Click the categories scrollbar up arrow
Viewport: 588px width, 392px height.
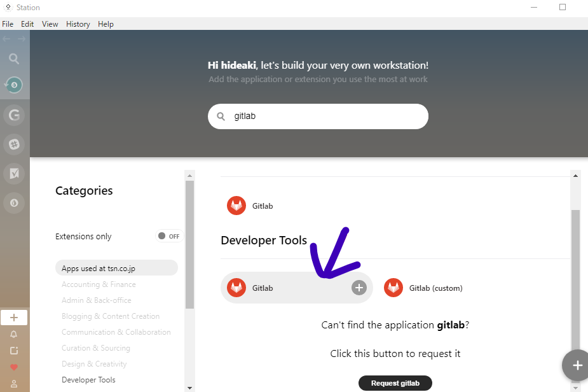point(190,176)
